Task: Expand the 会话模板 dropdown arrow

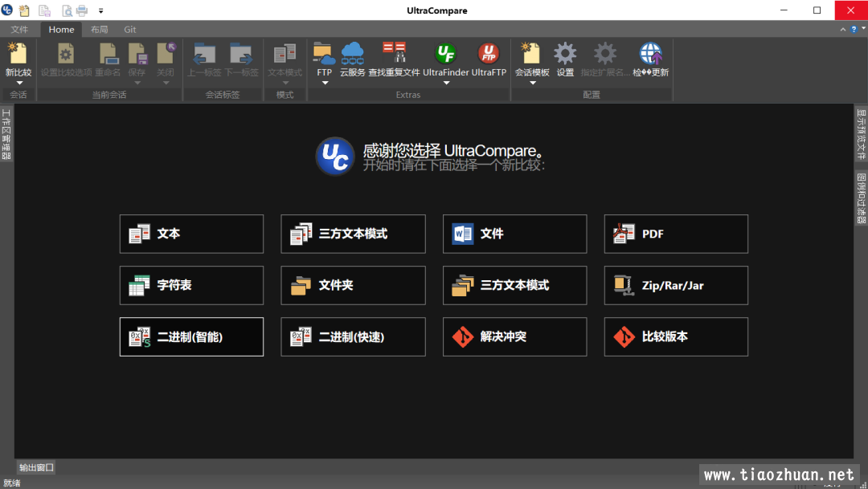Action: tap(533, 83)
